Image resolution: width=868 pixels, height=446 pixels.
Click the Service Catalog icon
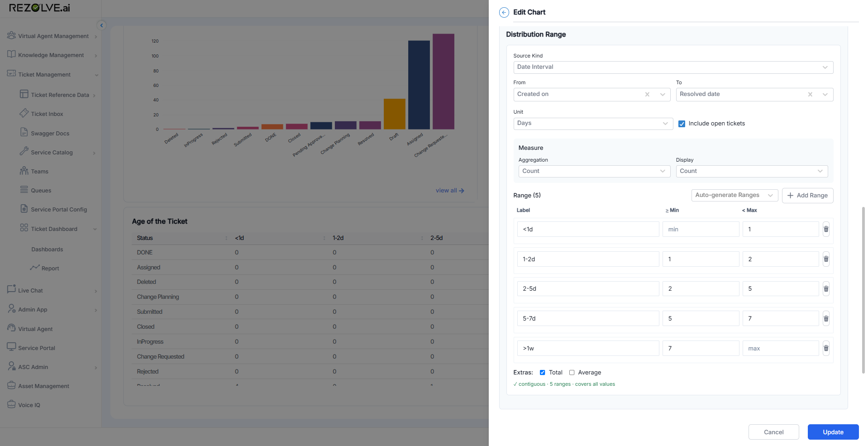click(24, 152)
